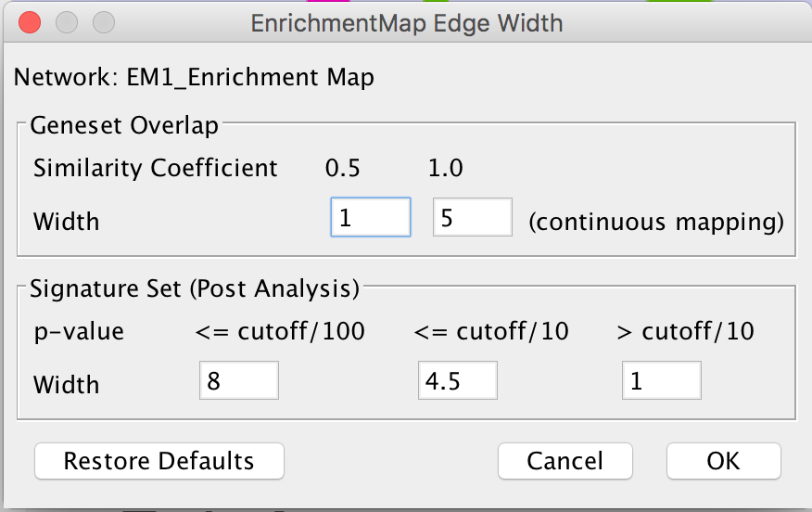Select the width field for similarity 1.0
This screenshot has width=812, height=512.
[x=472, y=218]
